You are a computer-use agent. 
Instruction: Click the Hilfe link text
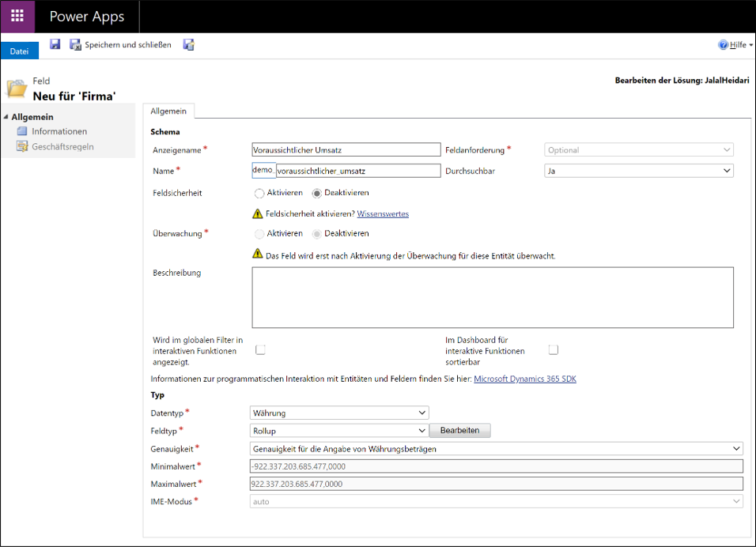(738, 45)
